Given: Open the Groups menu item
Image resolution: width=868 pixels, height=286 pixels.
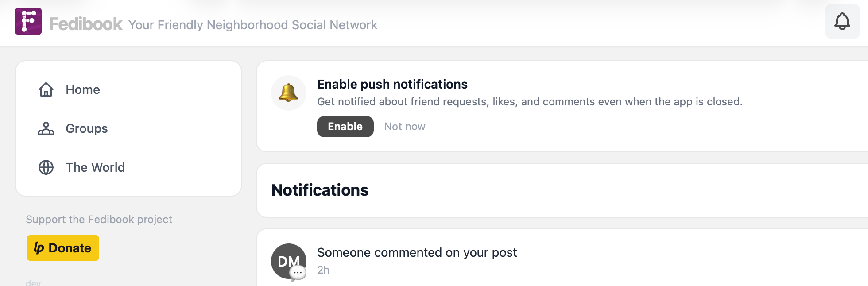Looking at the screenshot, I should point(87,129).
